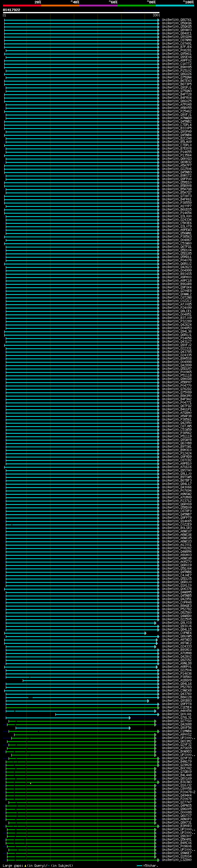The image size is (197, 868).
Task: Click hit label UniRef100_P09606
Action: (x=176, y=846)
